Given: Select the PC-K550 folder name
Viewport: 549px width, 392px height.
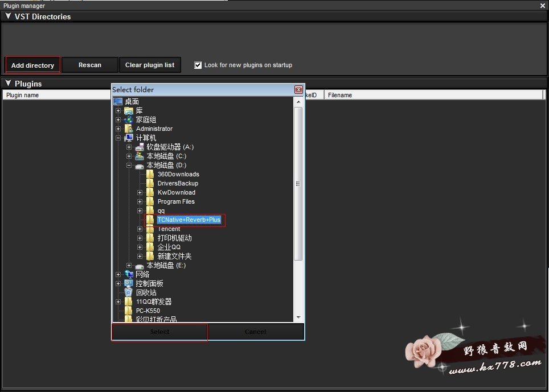Looking at the screenshot, I should (x=148, y=311).
